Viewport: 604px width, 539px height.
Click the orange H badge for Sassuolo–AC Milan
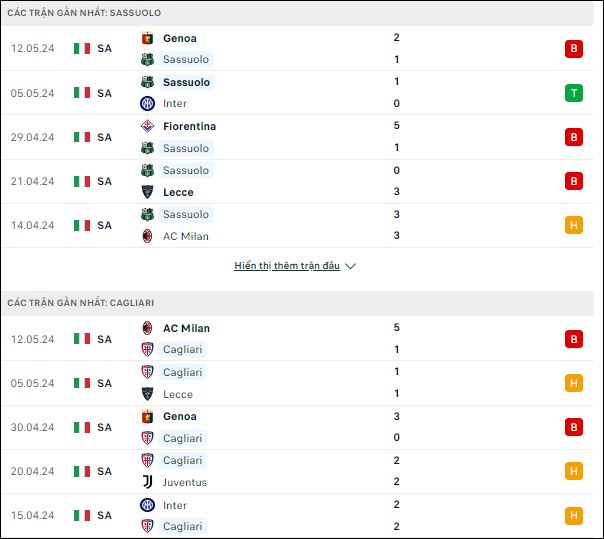pos(574,225)
